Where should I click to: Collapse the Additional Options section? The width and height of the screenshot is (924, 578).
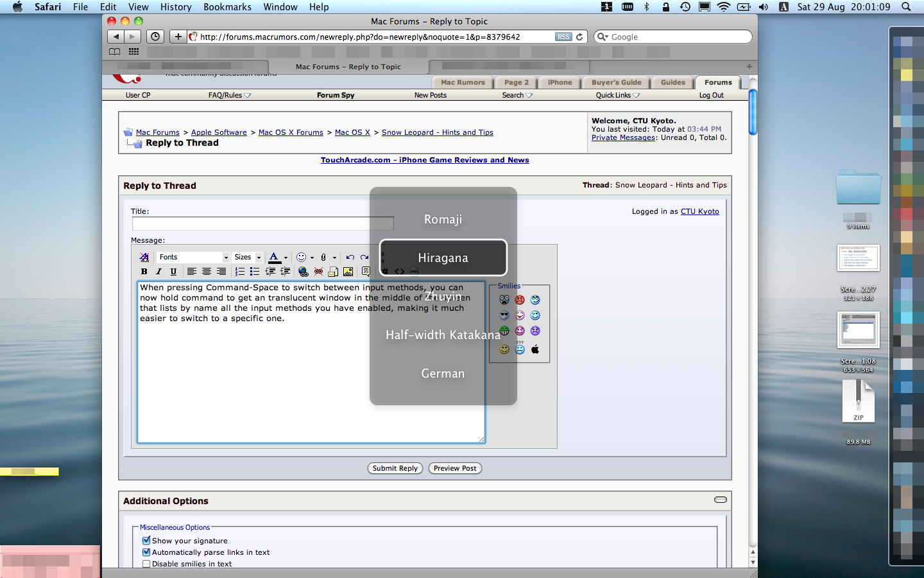coord(721,500)
